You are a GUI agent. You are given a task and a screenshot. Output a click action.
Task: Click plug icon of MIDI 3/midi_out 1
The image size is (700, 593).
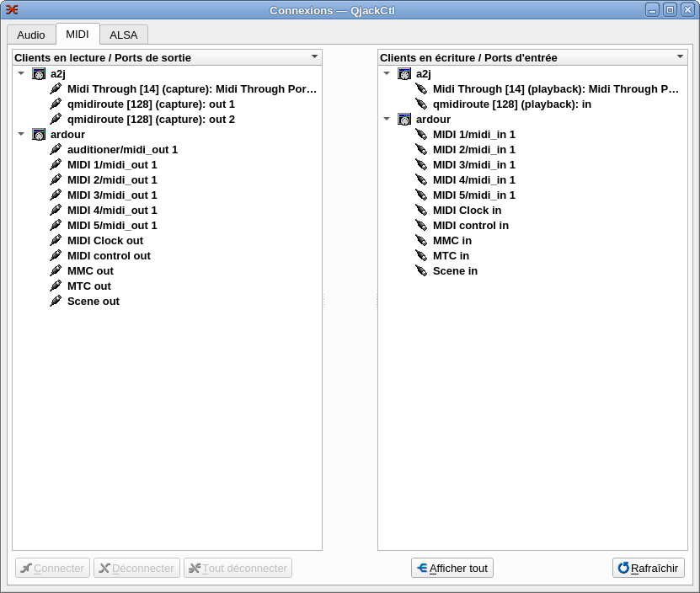point(56,195)
